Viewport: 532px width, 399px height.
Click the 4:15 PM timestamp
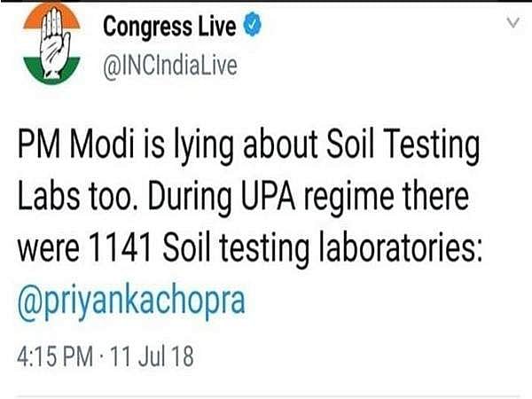tap(52, 362)
